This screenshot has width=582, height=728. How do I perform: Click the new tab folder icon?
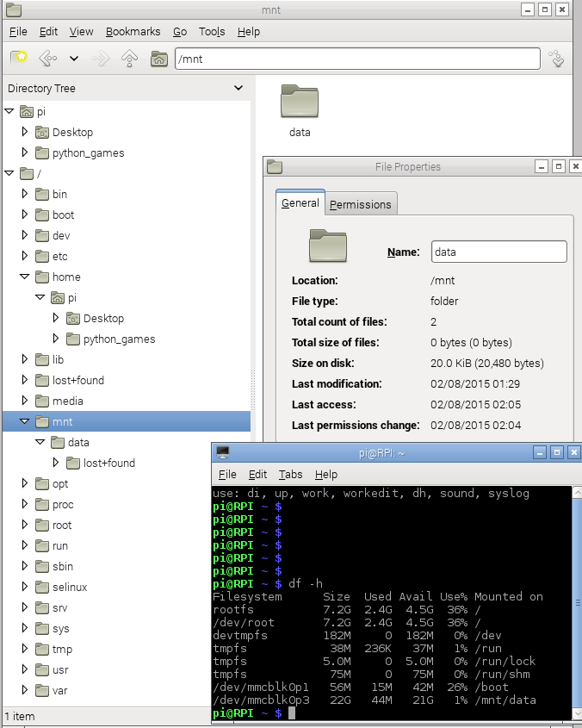click(19, 59)
